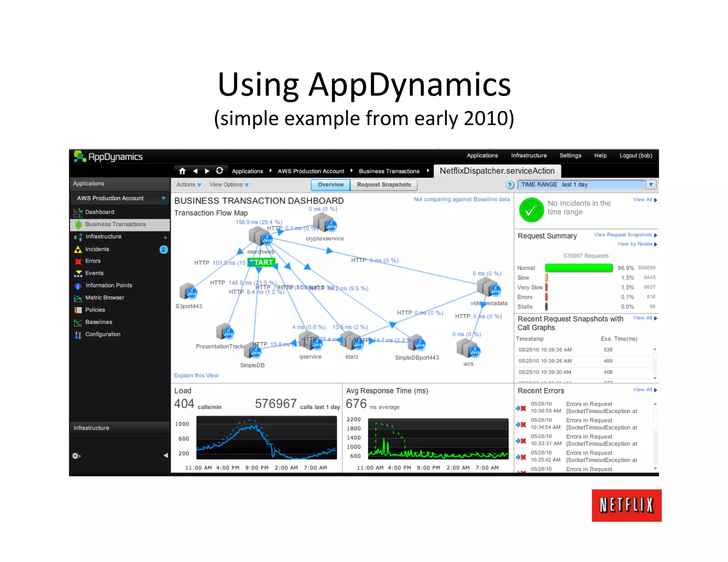
Task: Click the green no-incidents checkmark icon
Action: click(531, 210)
